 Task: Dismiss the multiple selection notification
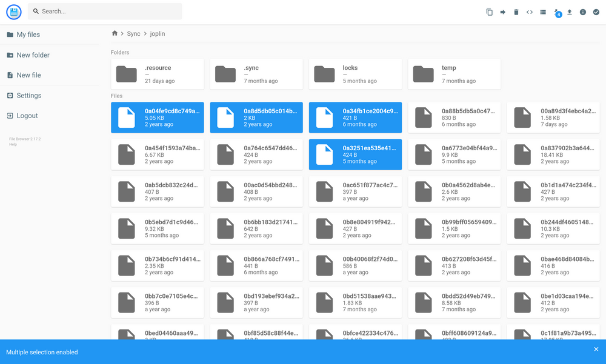pos(596,349)
